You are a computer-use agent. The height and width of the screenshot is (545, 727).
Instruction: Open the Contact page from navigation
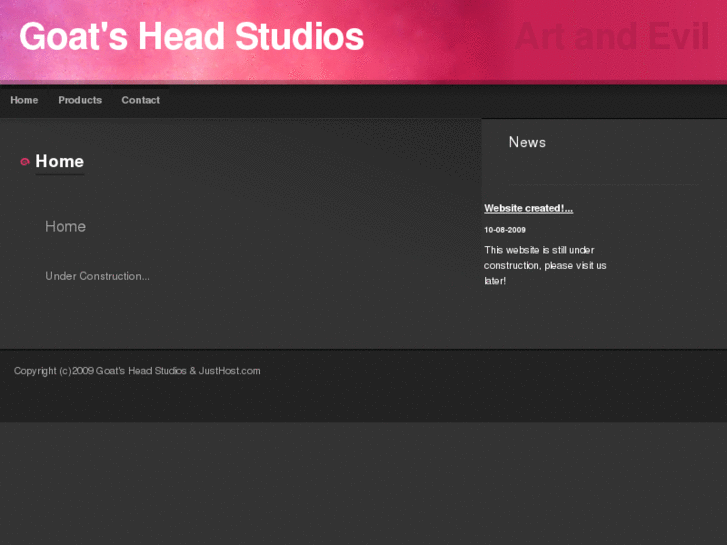point(140,100)
